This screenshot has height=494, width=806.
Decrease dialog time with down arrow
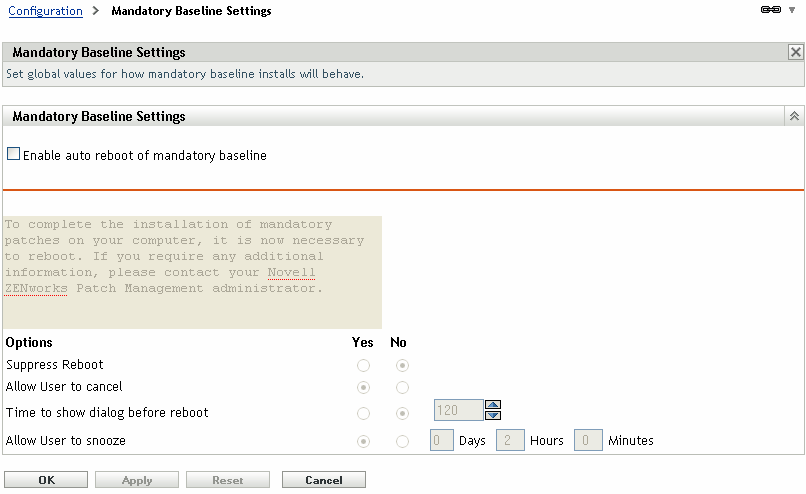point(492,415)
